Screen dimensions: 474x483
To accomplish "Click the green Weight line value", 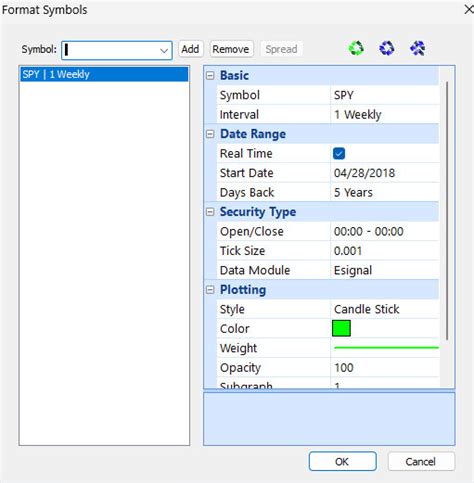I will [386, 348].
